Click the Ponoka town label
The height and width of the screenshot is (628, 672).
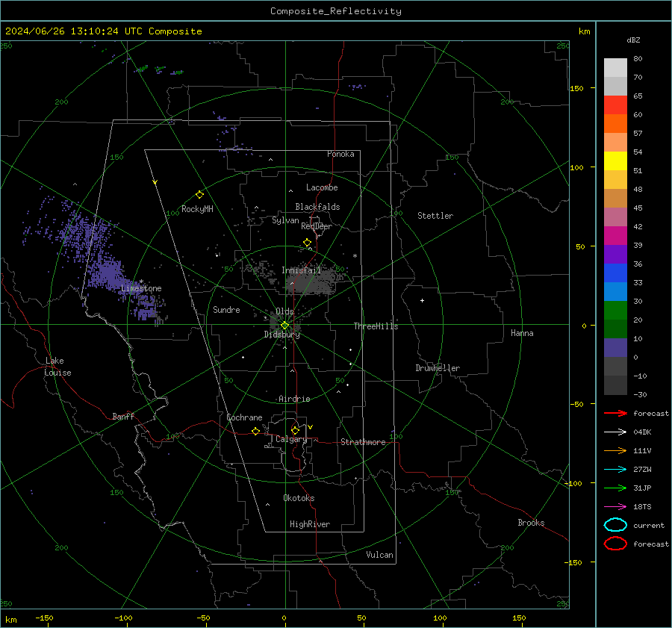(x=340, y=154)
